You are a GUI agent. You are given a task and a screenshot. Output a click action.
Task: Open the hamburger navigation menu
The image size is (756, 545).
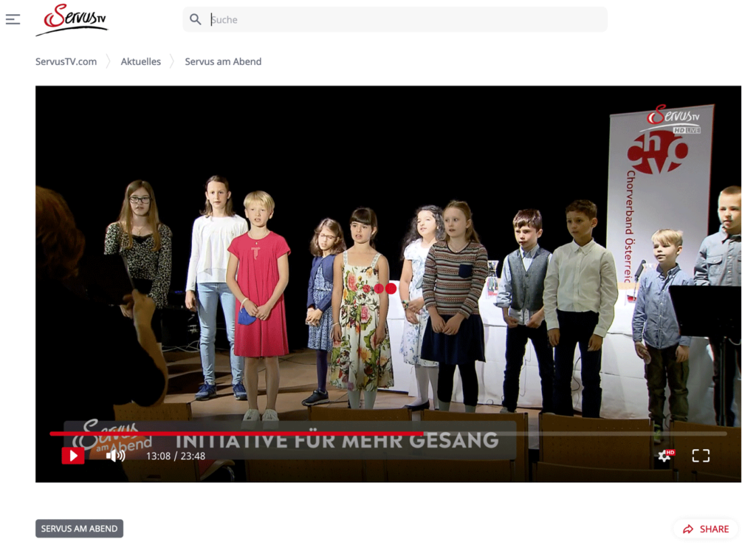pyautogui.click(x=13, y=19)
